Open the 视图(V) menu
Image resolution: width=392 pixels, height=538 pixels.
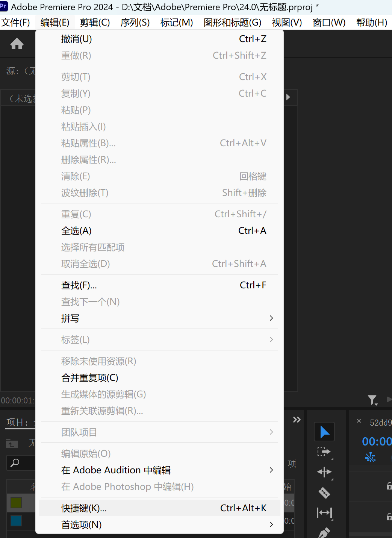click(287, 23)
